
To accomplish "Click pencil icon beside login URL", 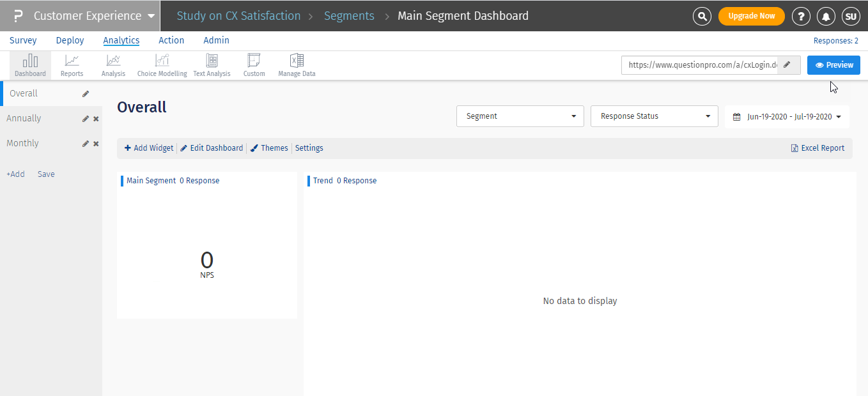I will [x=787, y=65].
